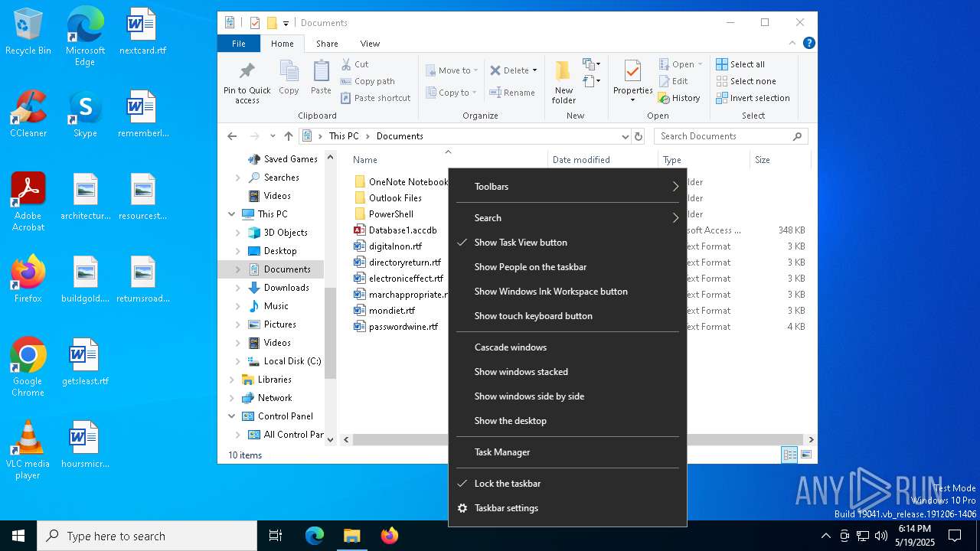Click the Help question mark icon
The height and width of the screenshot is (551, 980).
point(808,44)
